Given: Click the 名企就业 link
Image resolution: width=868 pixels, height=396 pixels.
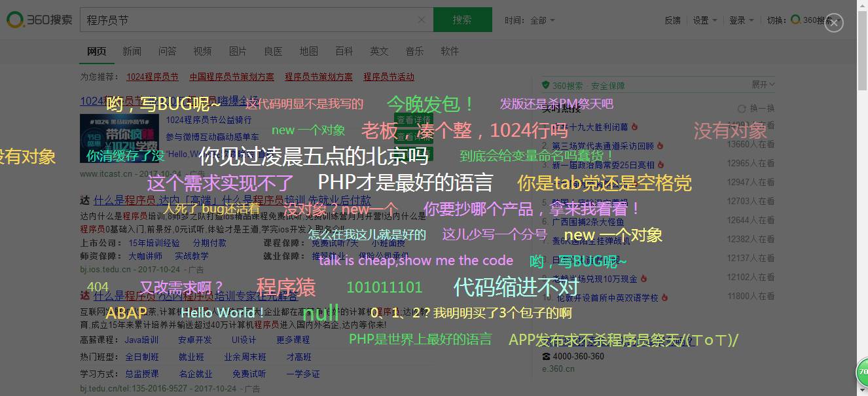Looking at the screenshot, I should pos(195,374).
